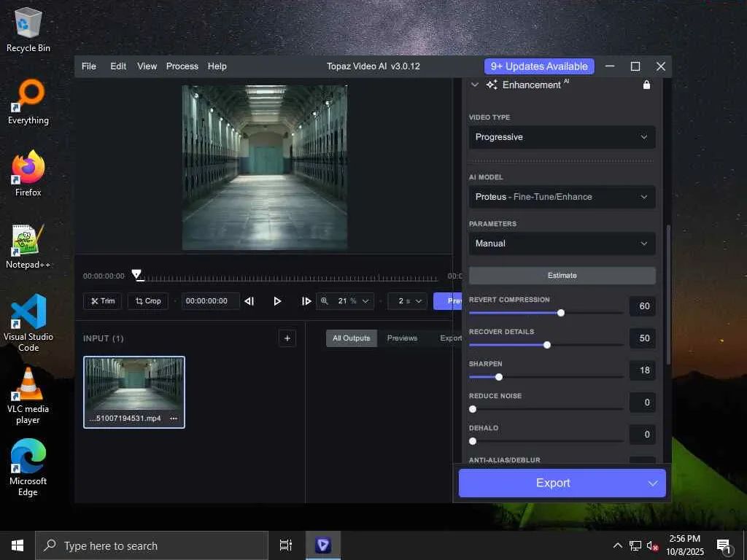
Task: Toggle the Enhancement lock icon
Action: pyautogui.click(x=646, y=85)
